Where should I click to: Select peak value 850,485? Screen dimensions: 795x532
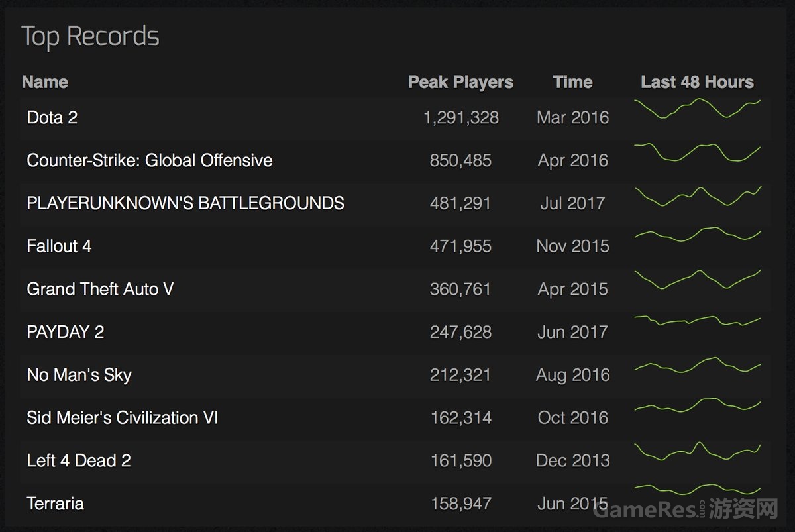pyautogui.click(x=461, y=160)
